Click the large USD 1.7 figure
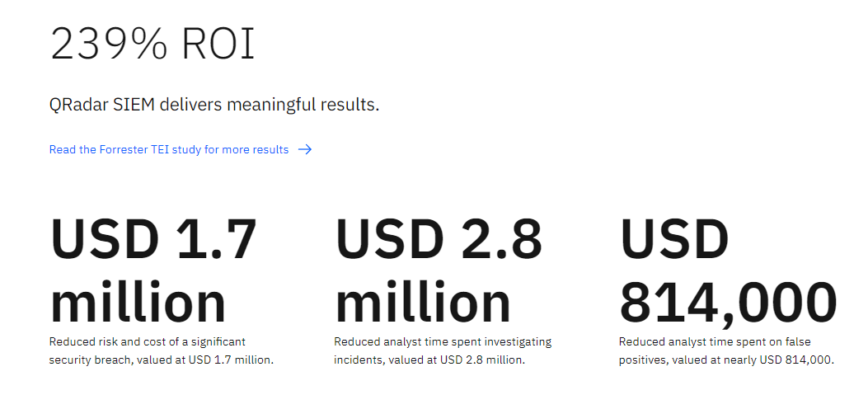 click(153, 240)
